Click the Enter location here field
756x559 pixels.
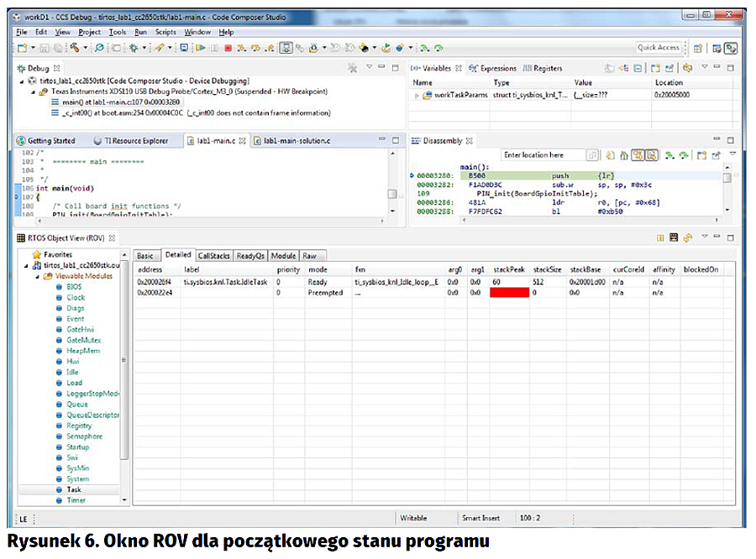pyautogui.click(x=542, y=155)
